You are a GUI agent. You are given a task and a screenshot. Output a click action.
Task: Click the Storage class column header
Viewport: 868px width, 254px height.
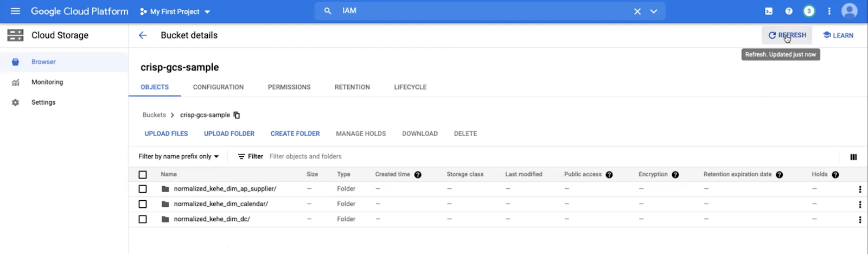(465, 174)
